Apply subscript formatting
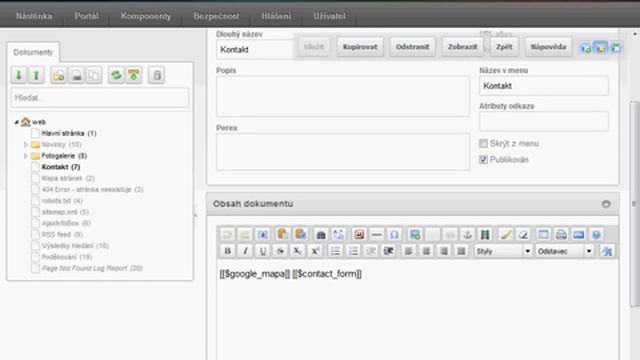 pyautogui.click(x=298, y=251)
